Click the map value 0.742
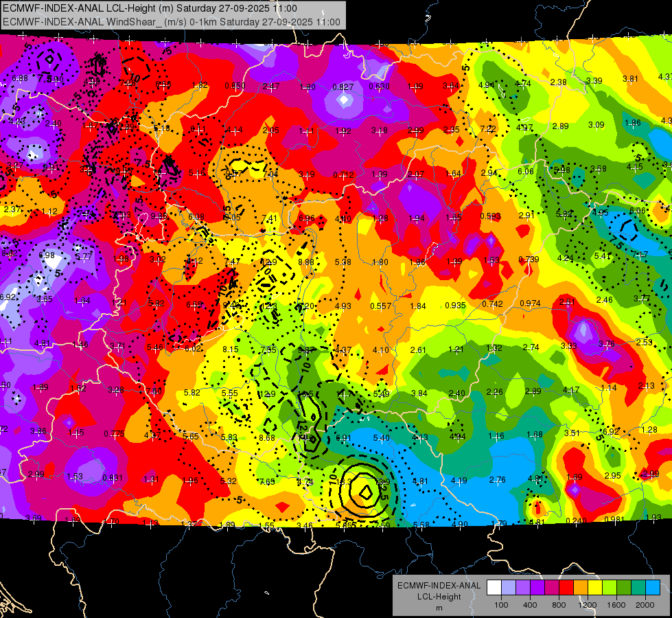Image resolution: width=672 pixels, height=618 pixels. (492, 304)
